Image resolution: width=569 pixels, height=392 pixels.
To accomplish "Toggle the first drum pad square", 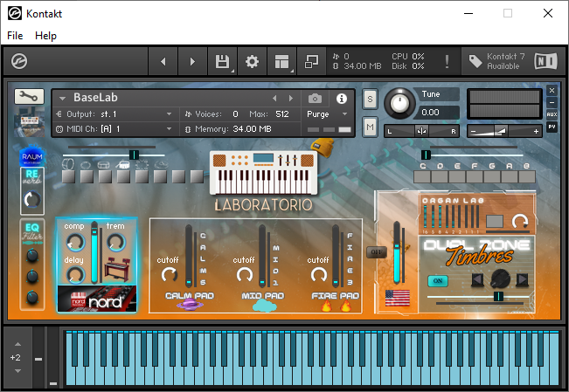I will tap(68, 176).
